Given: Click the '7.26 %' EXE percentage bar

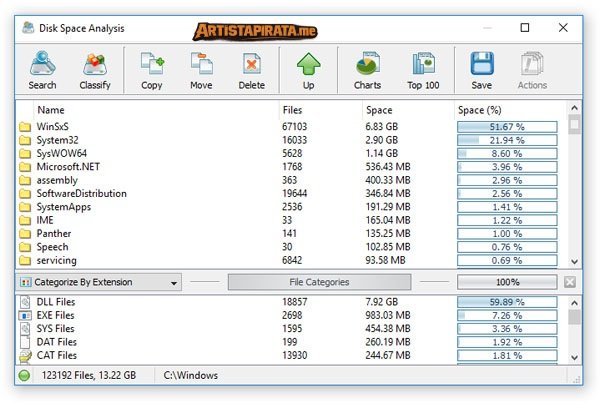Looking at the screenshot, I should pyautogui.click(x=507, y=315).
